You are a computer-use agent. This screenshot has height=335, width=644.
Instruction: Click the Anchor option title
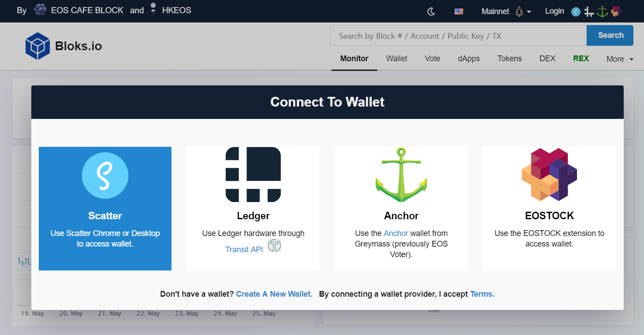coord(401,216)
